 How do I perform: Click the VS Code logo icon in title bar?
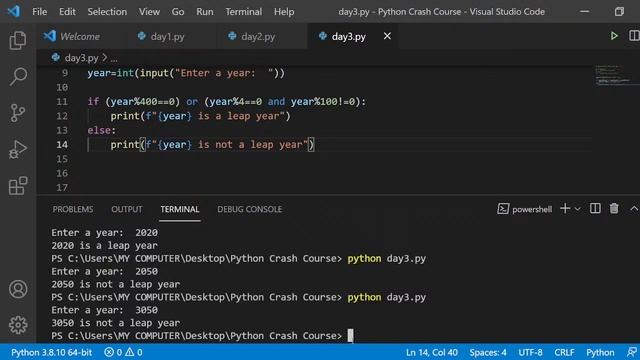(x=13, y=11)
